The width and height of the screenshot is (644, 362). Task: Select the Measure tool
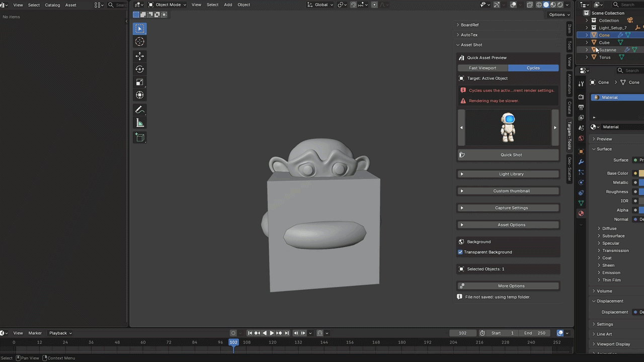pyautogui.click(x=140, y=123)
